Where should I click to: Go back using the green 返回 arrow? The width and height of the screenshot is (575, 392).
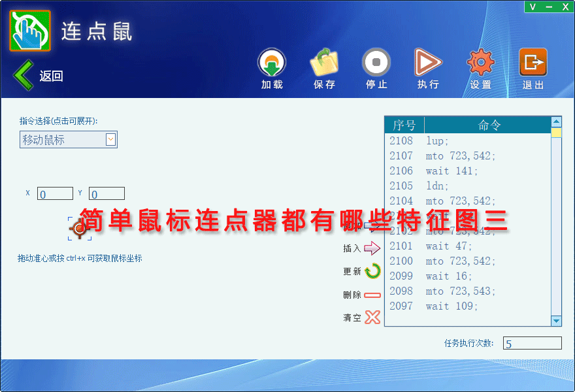24,75
